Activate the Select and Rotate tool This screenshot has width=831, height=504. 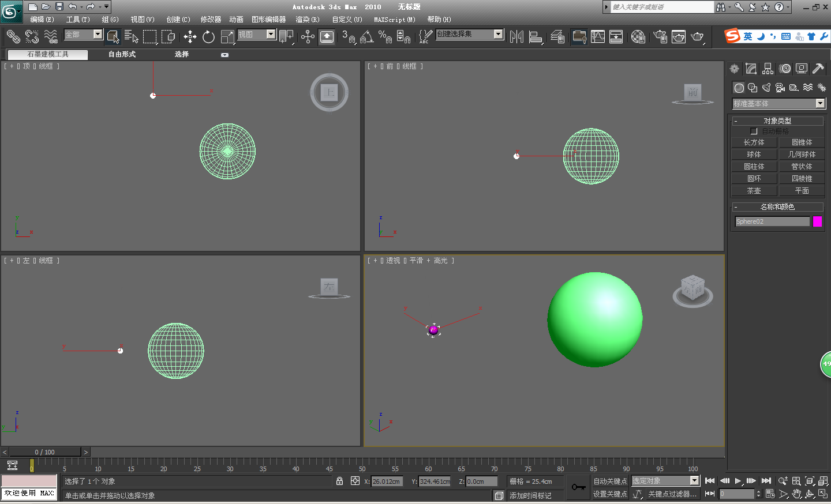208,37
